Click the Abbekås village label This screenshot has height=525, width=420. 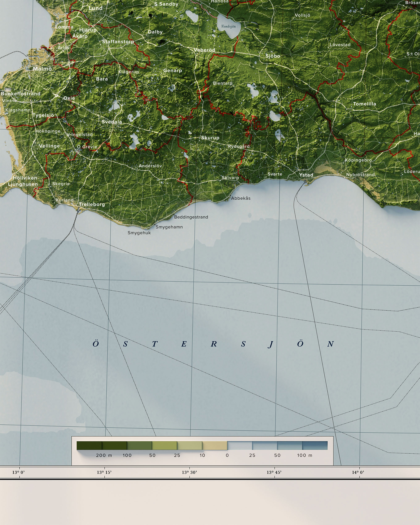pos(241,198)
